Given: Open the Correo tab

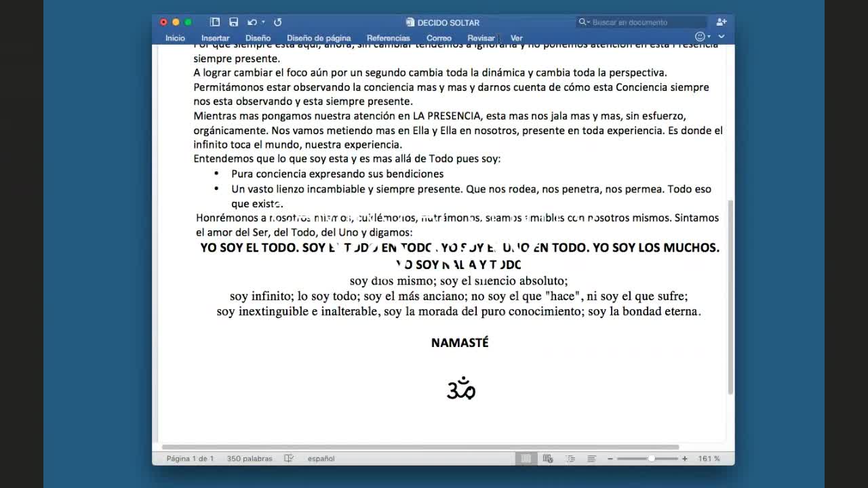Looking at the screenshot, I should 439,38.
